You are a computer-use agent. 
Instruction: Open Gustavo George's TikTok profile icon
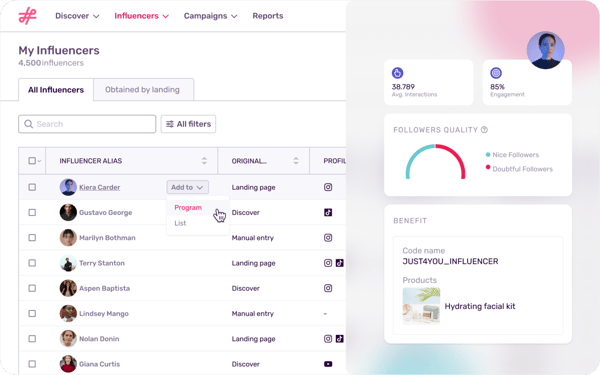(328, 212)
